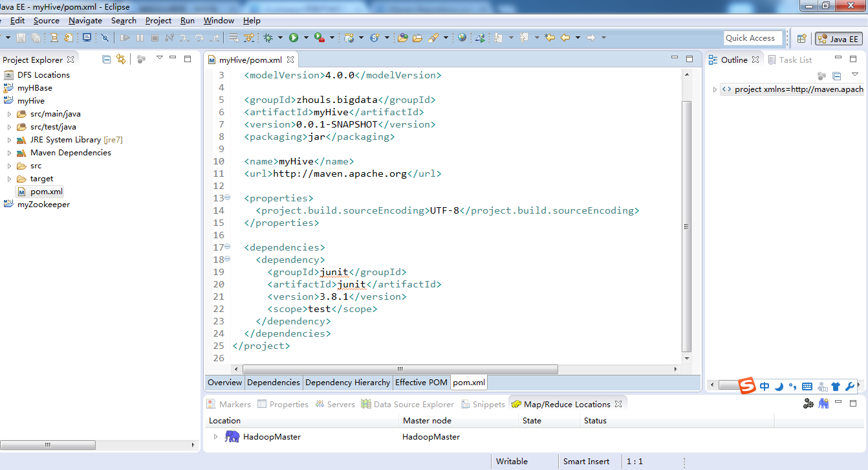The height and width of the screenshot is (470, 868).
Task: Click the editor vertical scrollbar
Action: [687, 226]
